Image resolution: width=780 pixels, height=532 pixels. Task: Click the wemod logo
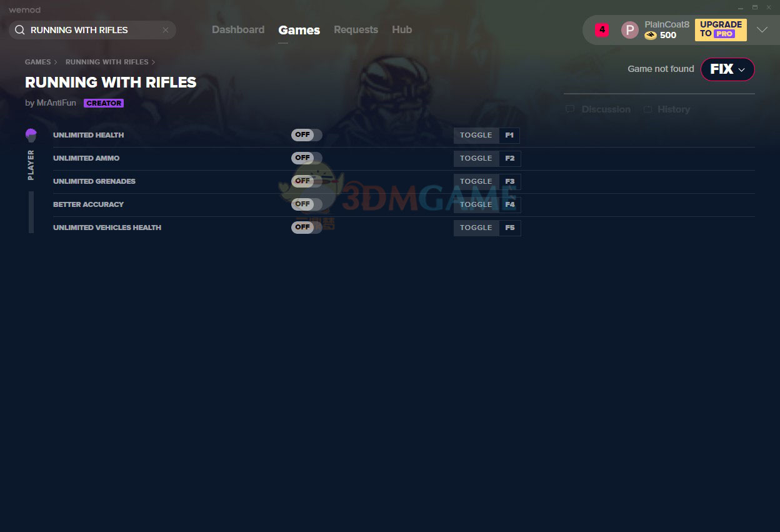tap(24, 9)
